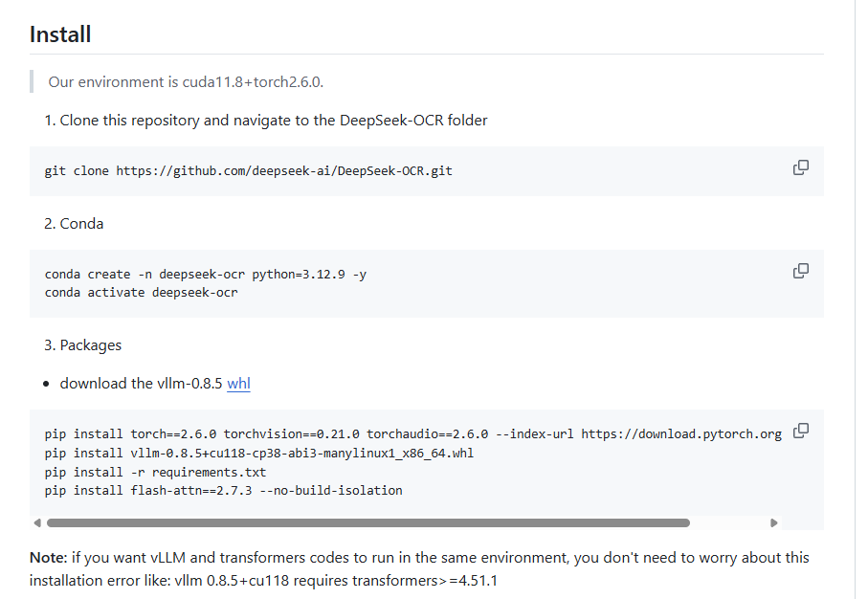The height and width of the screenshot is (599, 868).
Task: Click the Note paragraph about vLLM and transformers
Action: (421, 566)
